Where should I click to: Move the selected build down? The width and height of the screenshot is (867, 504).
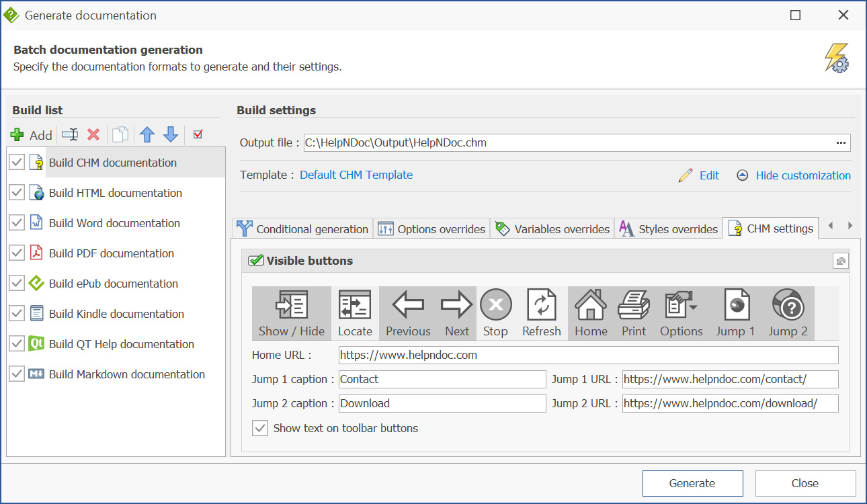click(171, 135)
